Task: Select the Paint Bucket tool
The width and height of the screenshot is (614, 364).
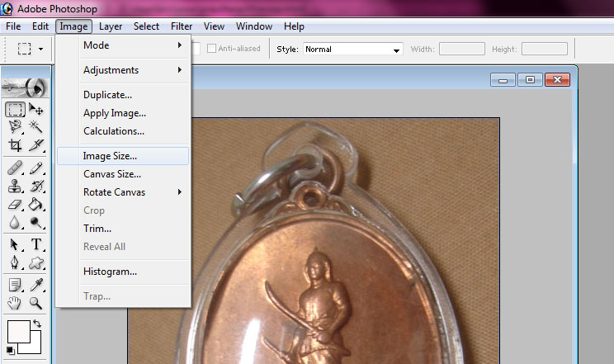Action: [36, 204]
